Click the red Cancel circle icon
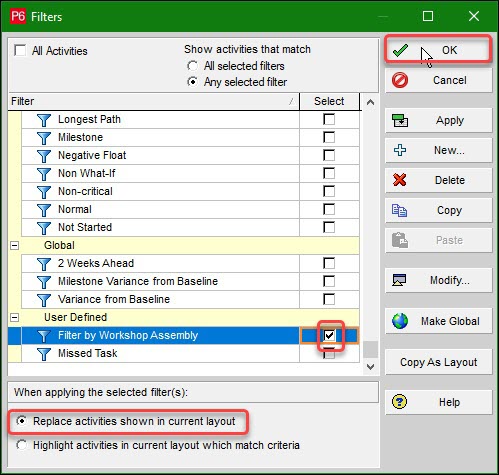The width and height of the screenshot is (499, 475). pos(400,80)
